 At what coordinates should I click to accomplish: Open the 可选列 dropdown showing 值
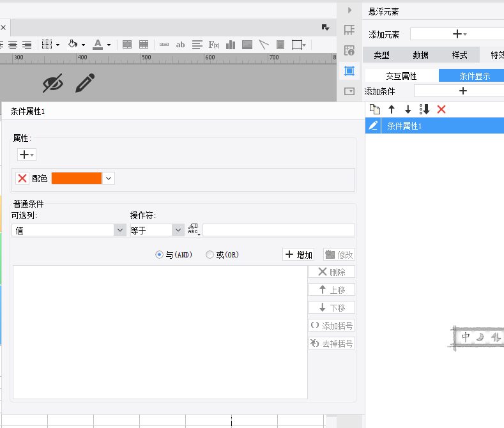119,231
